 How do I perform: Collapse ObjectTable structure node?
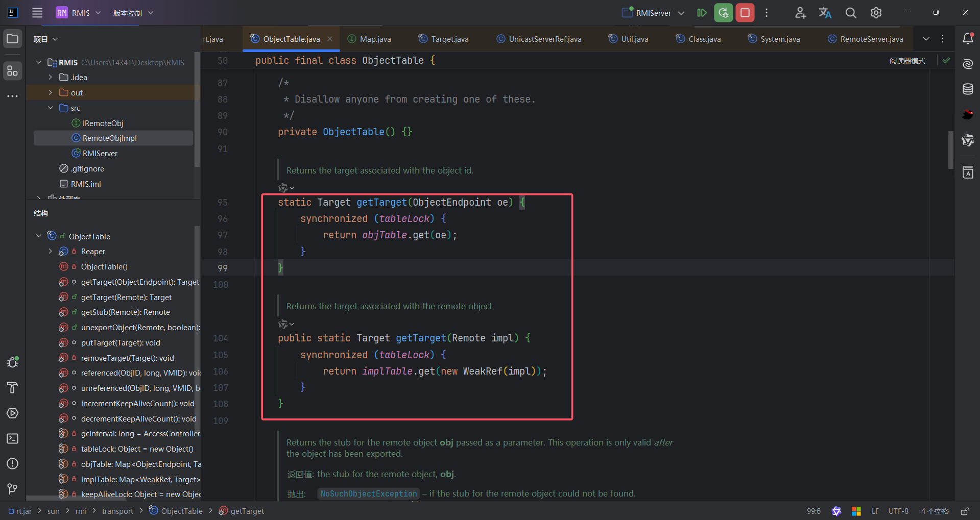39,236
